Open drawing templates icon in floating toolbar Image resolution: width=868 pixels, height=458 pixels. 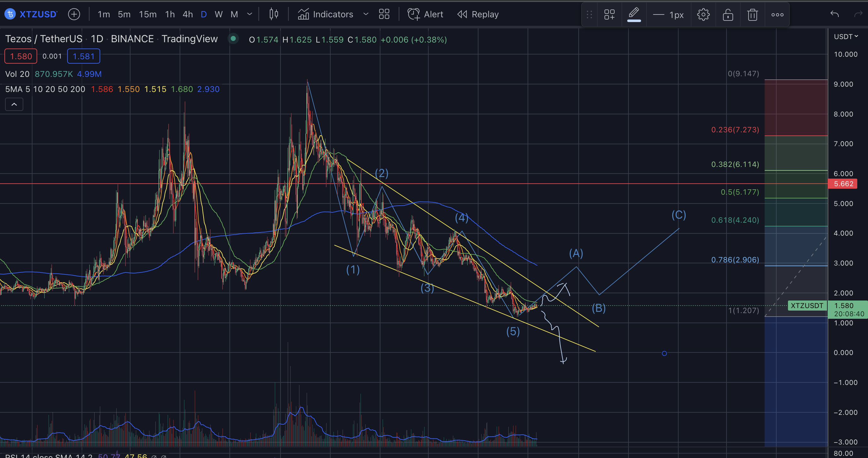click(609, 14)
